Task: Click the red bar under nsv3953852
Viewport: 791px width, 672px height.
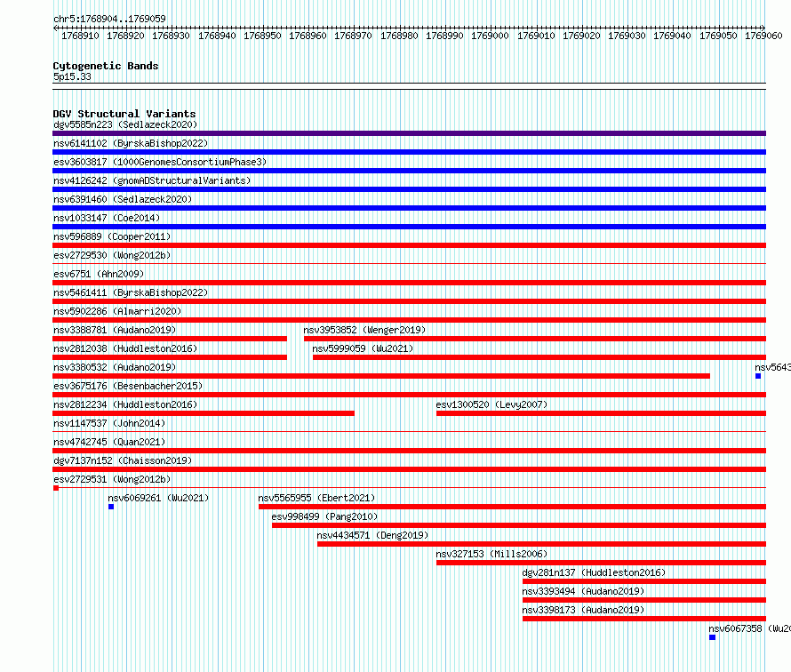Action: [535, 339]
